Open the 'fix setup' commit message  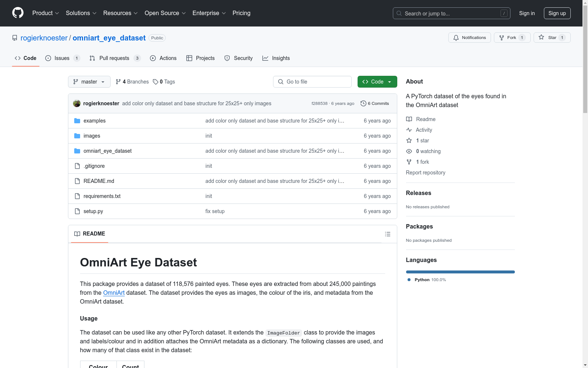(x=215, y=211)
